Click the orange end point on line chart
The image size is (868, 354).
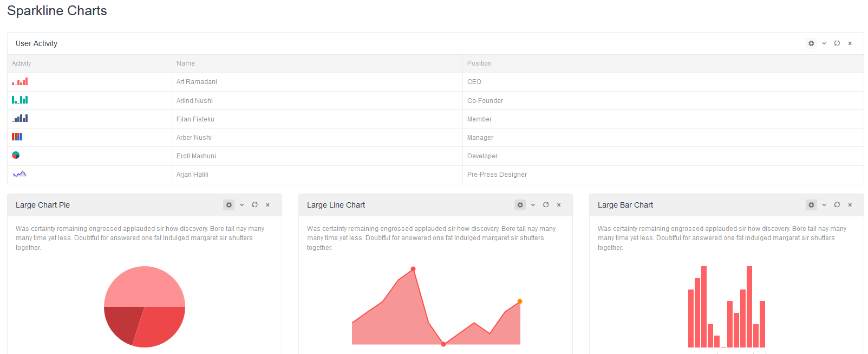(520, 301)
